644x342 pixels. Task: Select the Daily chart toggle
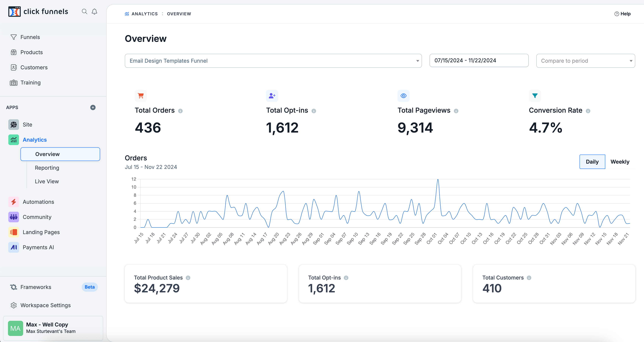[x=592, y=162]
